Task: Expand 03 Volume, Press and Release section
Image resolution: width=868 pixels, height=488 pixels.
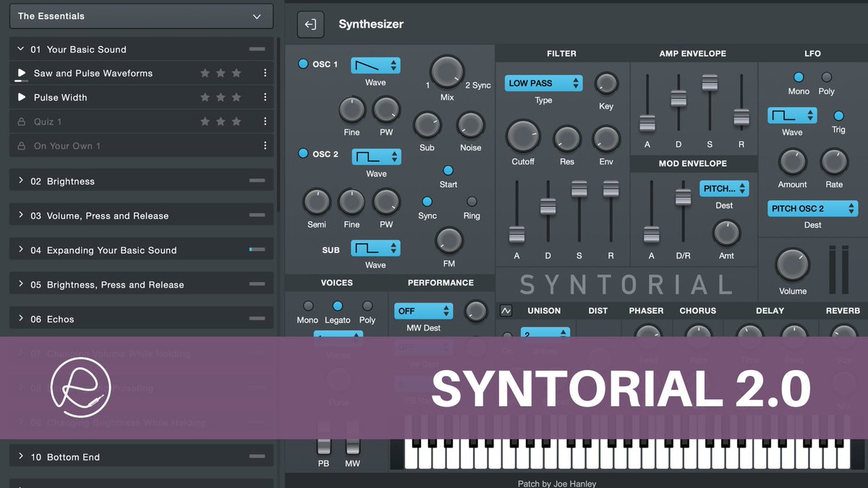Action: [x=141, y=215]
